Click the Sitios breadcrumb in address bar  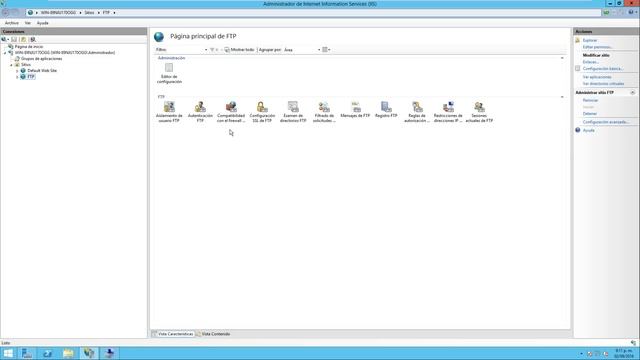click(x=89, y=13)
